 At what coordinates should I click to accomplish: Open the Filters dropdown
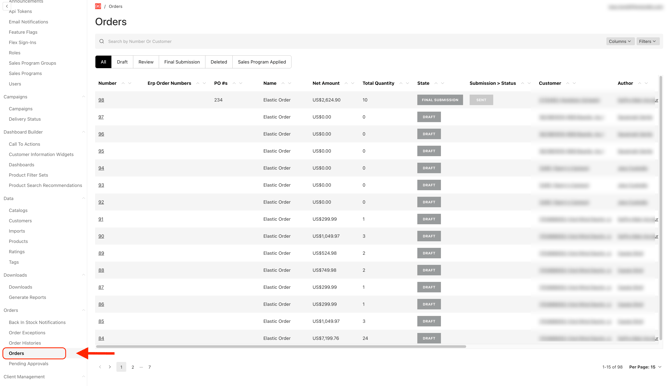(648, 41)
